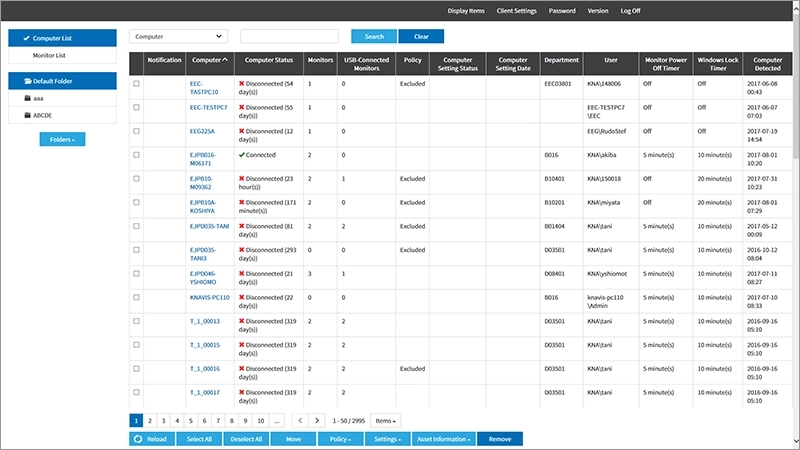Click the Deselect All button
The width and height of the screenshot is (800, 450).
tap(246, 439)
